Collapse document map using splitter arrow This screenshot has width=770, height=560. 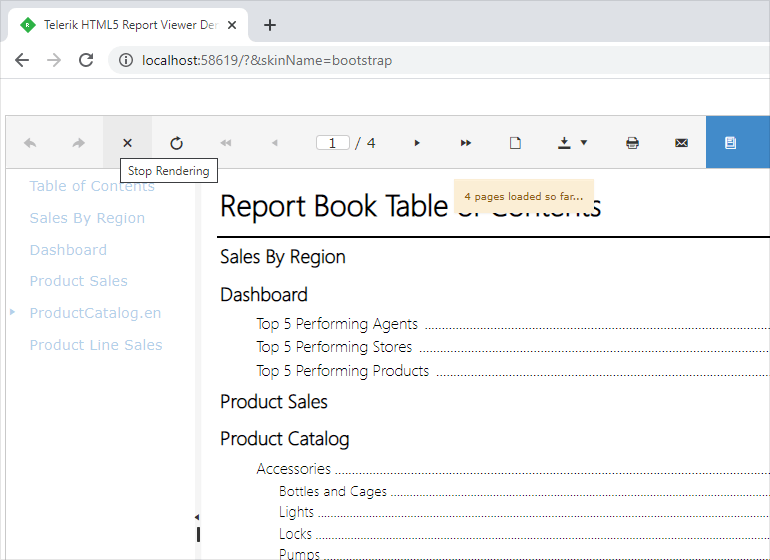(197, 517)
